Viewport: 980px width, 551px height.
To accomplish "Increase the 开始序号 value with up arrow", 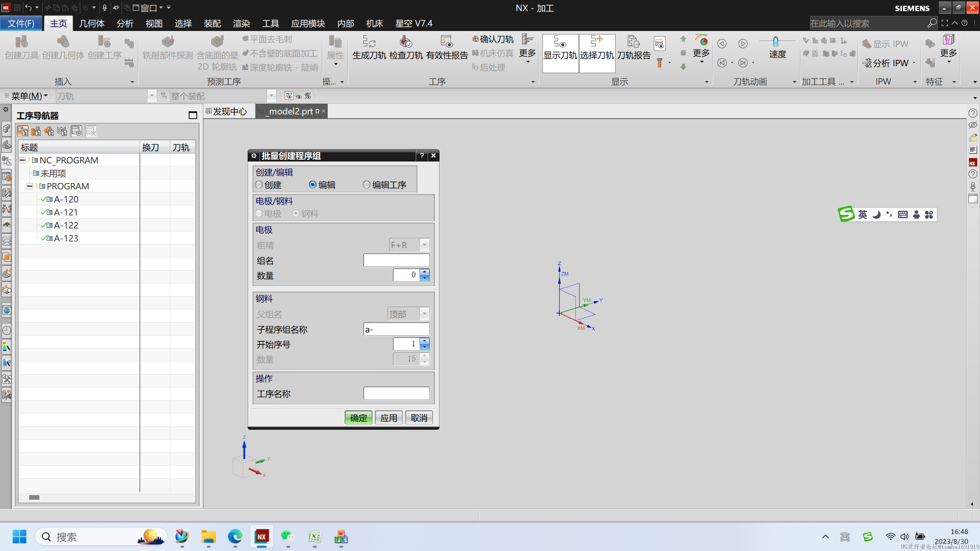I will click(x=425, y=341).
